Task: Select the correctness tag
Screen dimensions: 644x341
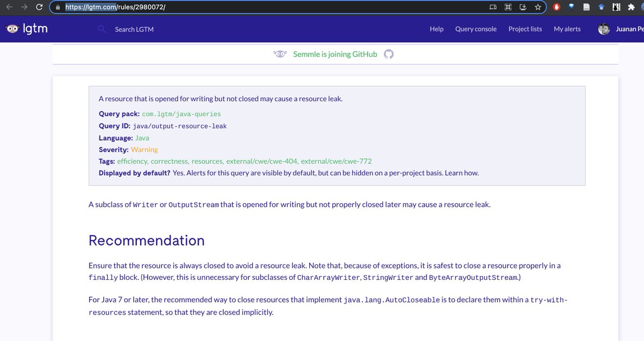Action: pyautogui.click(x=169, y=161)
